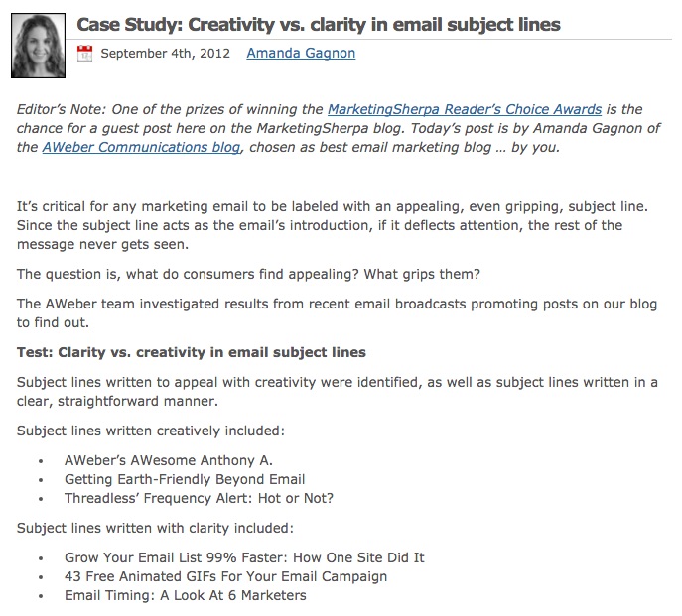Screen dimensions: 682x616
Task: Click the "The AWeber team investigated" paragraph
Action: point(336,313)
